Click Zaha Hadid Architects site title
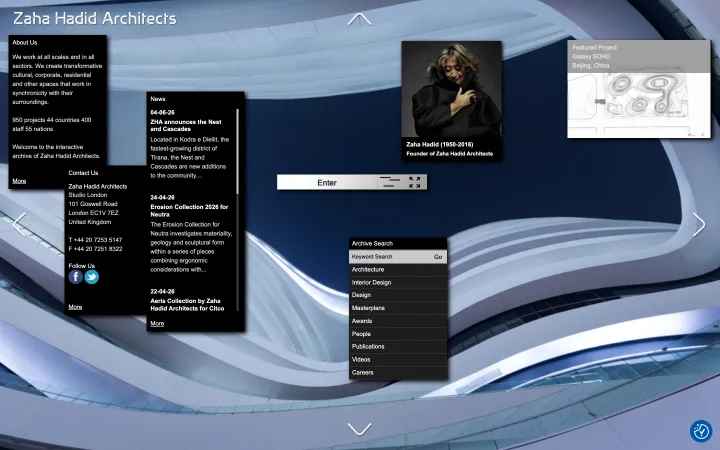Screen dimensions: 720x450 [95, 18]
